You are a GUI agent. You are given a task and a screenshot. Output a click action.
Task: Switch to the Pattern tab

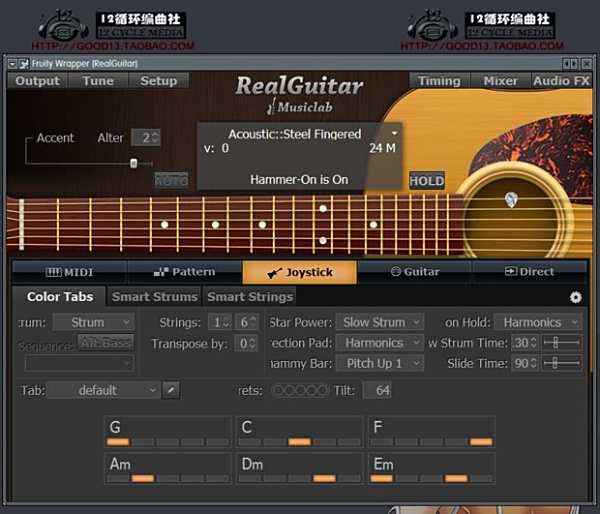point(185,272)
